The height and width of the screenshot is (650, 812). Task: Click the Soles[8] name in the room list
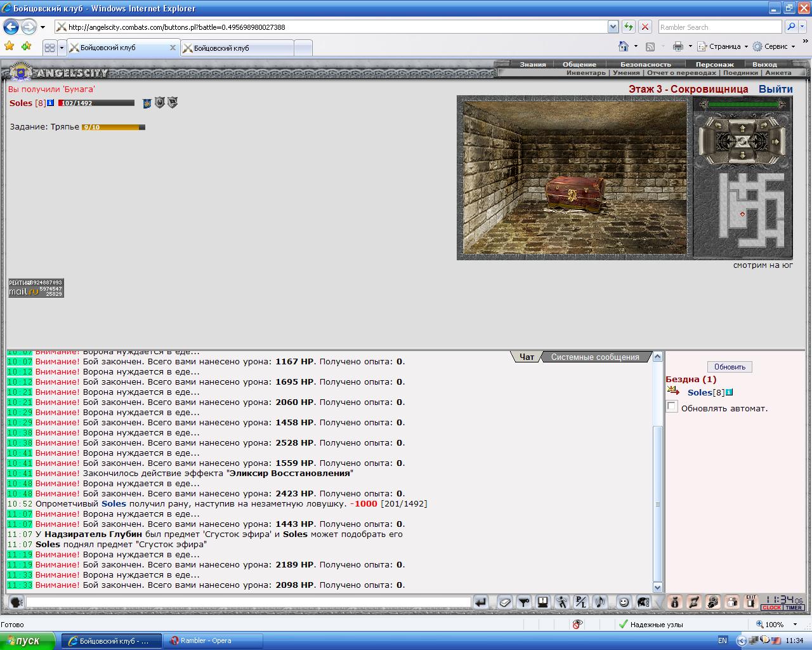705,392
